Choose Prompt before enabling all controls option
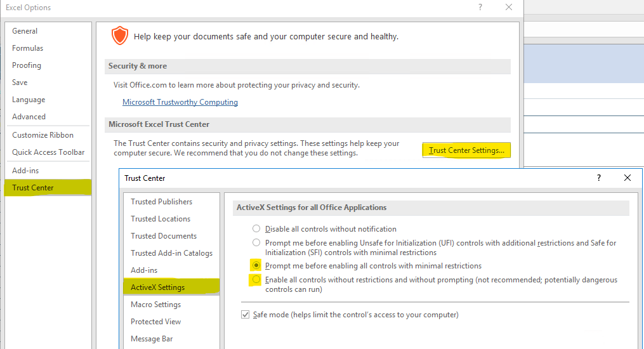Viewport: 644px width, 349px height. tap(256, 266)
